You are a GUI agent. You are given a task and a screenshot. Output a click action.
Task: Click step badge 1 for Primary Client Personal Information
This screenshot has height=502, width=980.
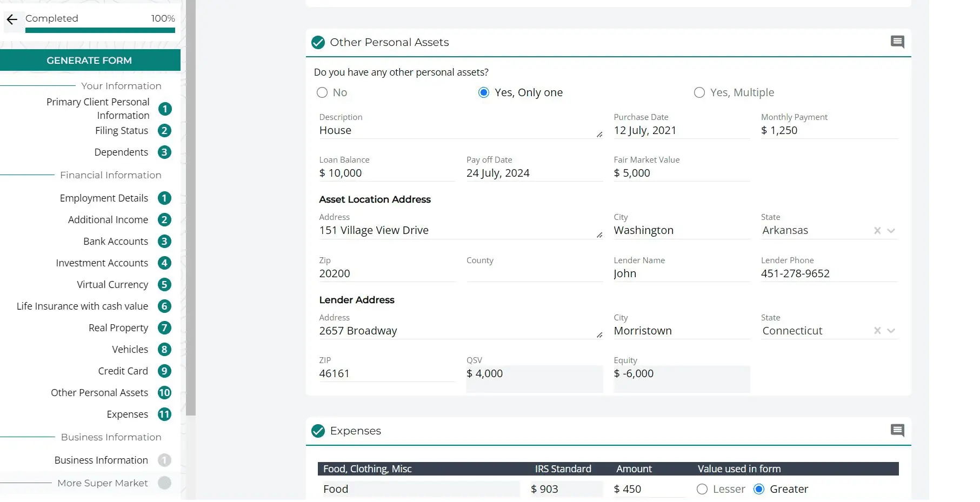165,109
